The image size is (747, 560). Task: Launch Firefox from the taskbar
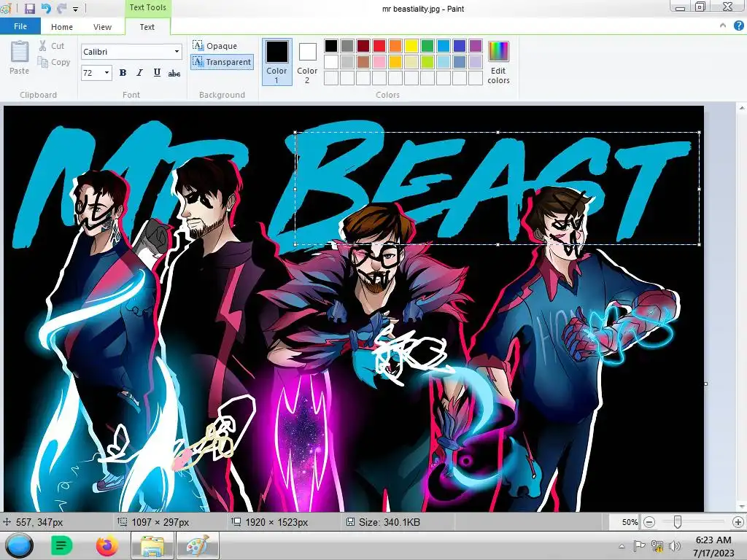click(x=107, y=545)
